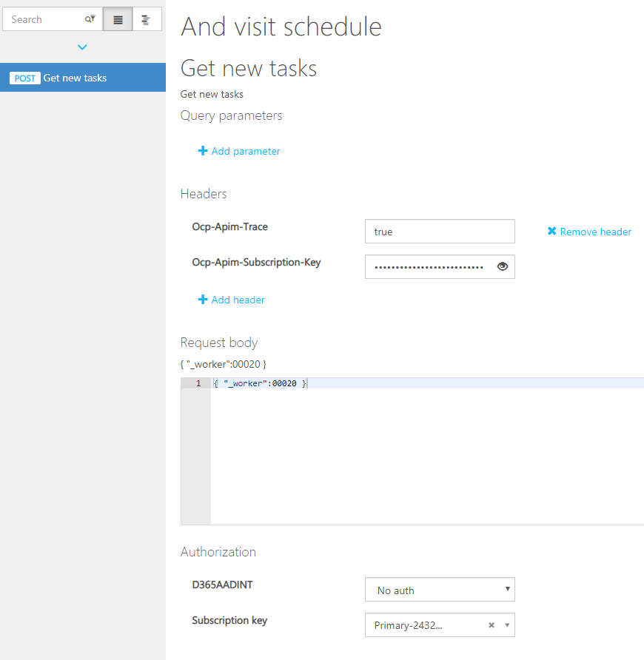This screenshot has height=660, width=644.
Task: Open the Subscription key dropdown arrow
Action: coord(507,625)
